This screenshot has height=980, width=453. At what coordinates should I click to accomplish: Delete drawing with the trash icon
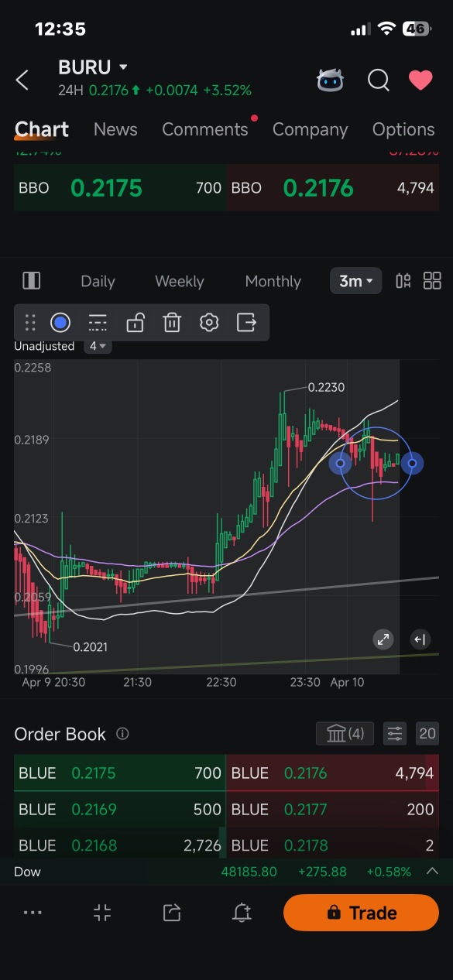click(172, 323)
